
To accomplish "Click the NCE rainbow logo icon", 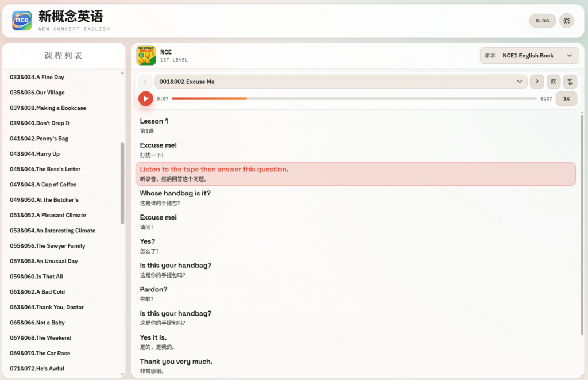I will click(x=22, y=20).
